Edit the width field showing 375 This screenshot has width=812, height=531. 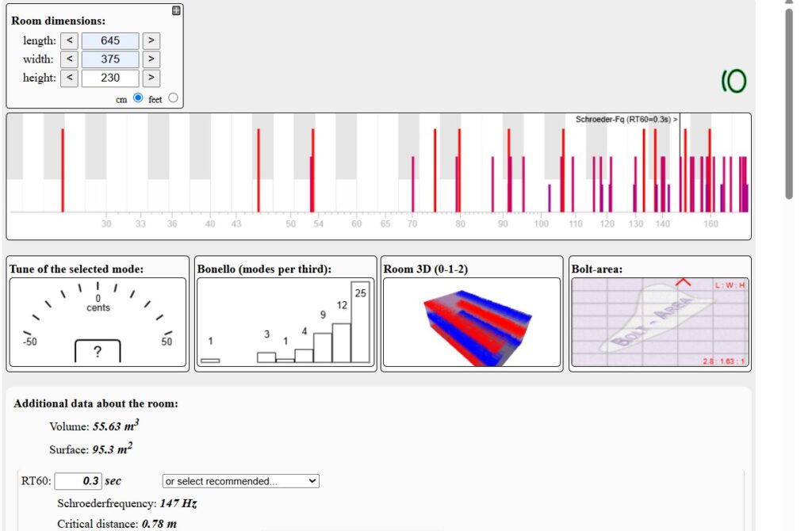click(x=110, y=59)
